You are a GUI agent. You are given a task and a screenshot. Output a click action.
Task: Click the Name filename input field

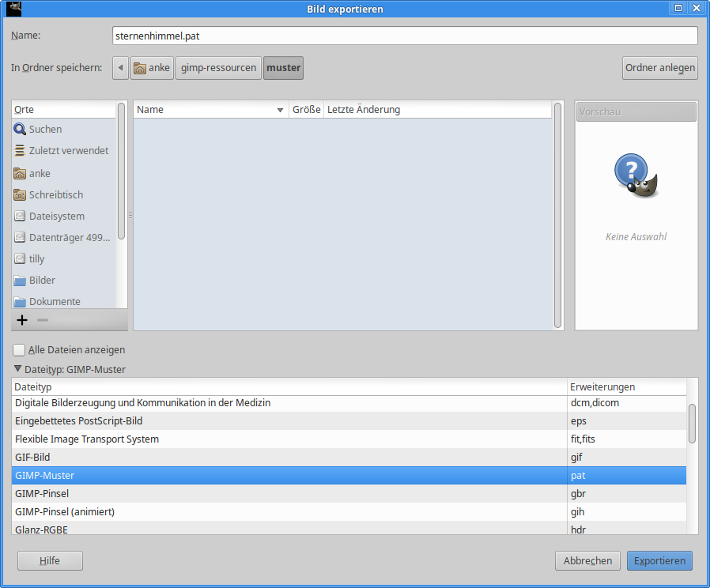pos(405,36)
